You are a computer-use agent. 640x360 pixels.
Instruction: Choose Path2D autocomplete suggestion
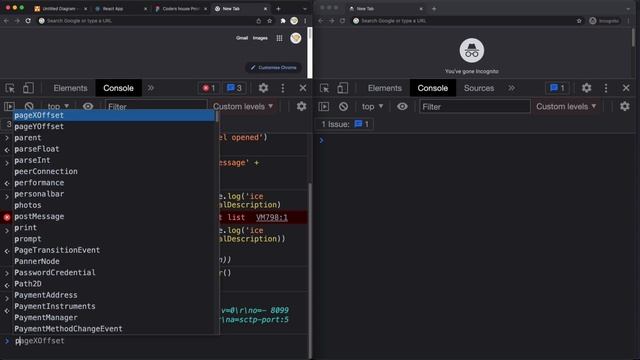point(114,284)
